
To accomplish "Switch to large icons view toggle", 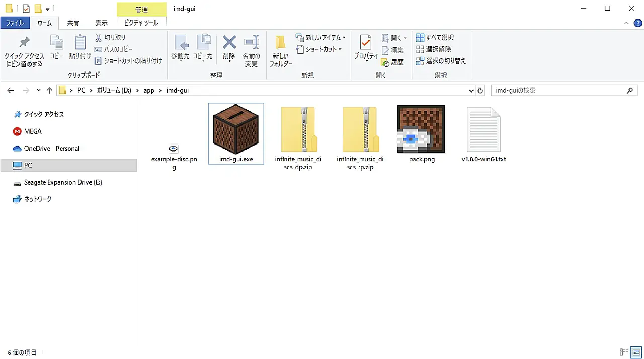I will tap(636, 352).
